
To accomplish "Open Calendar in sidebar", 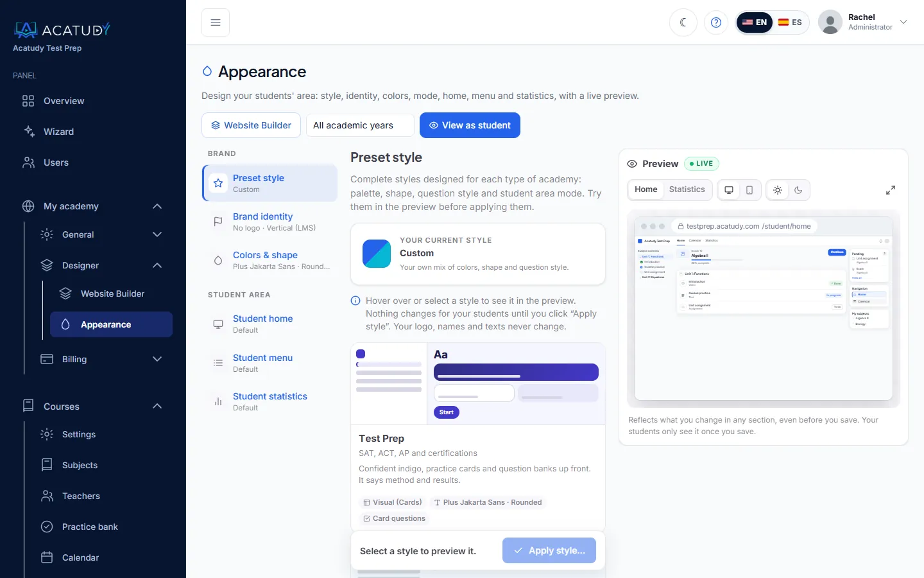I will 103,557.
